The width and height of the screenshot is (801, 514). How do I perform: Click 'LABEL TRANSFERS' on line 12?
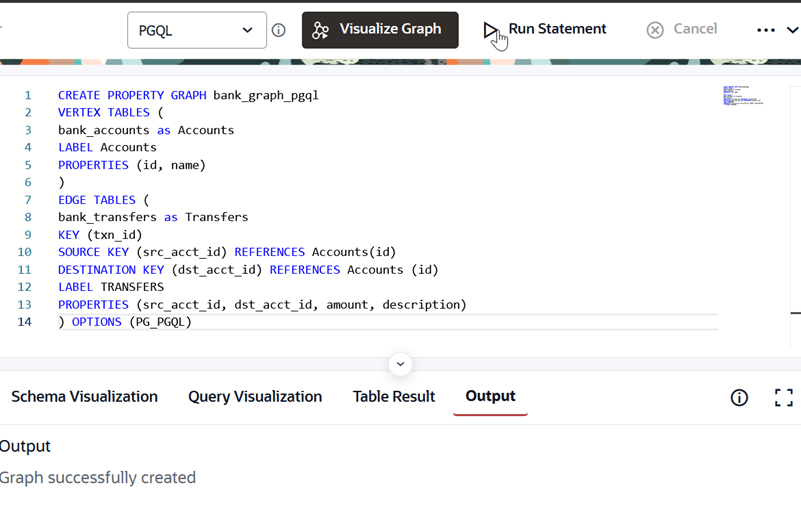coord(111,287)
